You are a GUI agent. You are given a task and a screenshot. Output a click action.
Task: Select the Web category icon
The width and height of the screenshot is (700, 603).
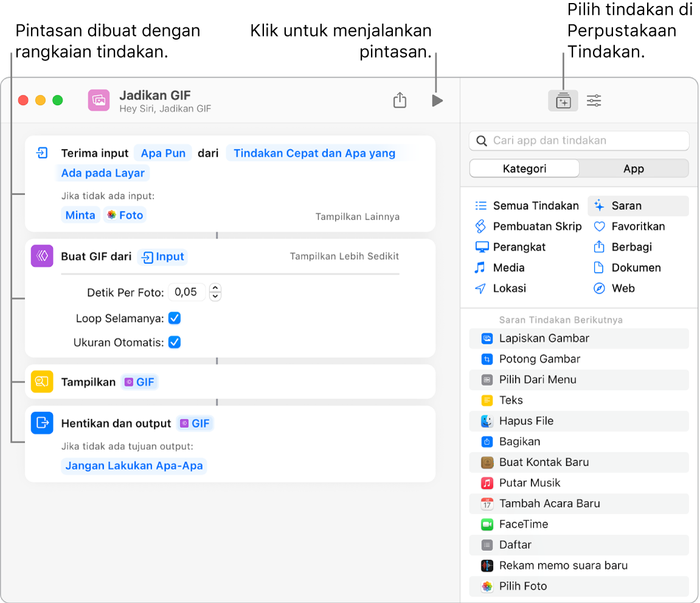coord(599,288)
